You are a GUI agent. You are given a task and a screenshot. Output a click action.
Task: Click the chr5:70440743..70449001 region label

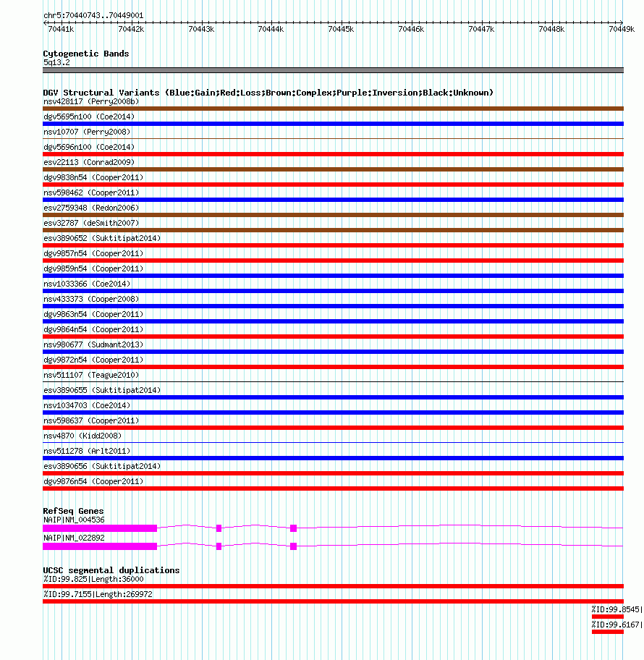[93, 16]
